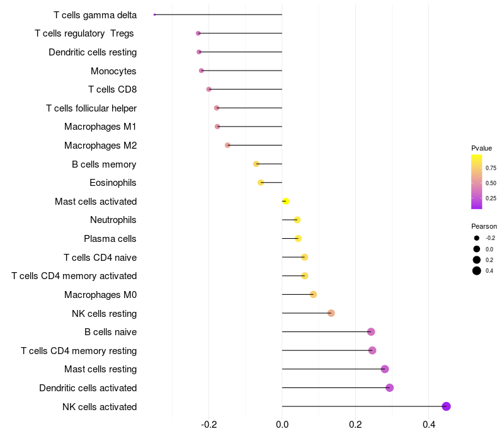
Task: Click the Eosinophils row label
Action: (113, 183)
